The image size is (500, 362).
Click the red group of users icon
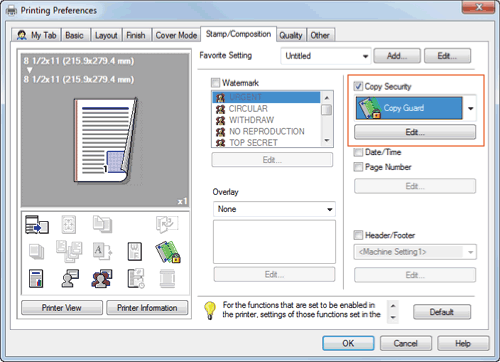102,279
